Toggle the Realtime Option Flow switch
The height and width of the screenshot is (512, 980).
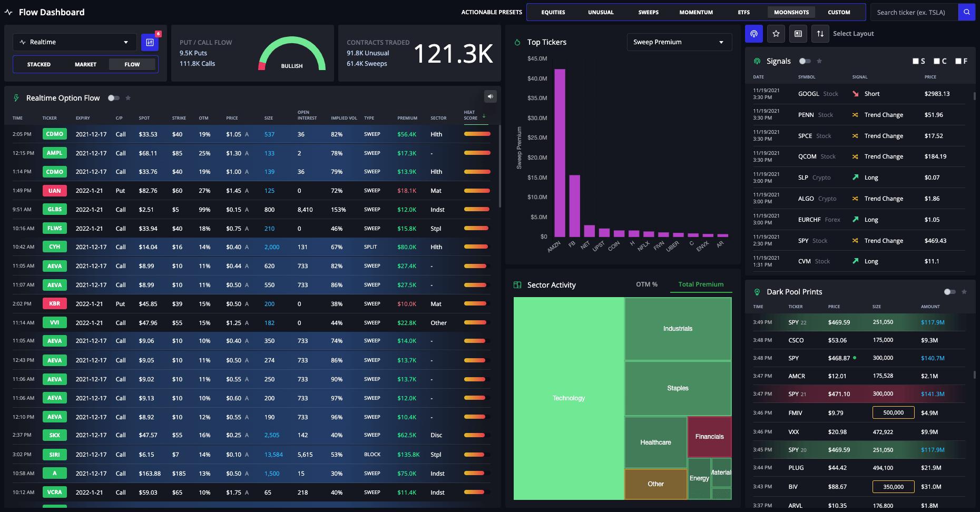pyautogui.click(x=114, y=98)
